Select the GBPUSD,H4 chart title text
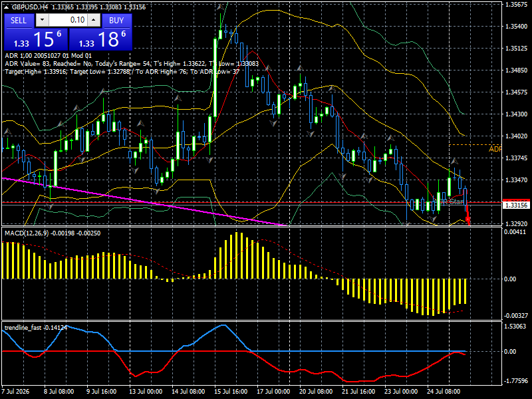 [x=29, y=7]
